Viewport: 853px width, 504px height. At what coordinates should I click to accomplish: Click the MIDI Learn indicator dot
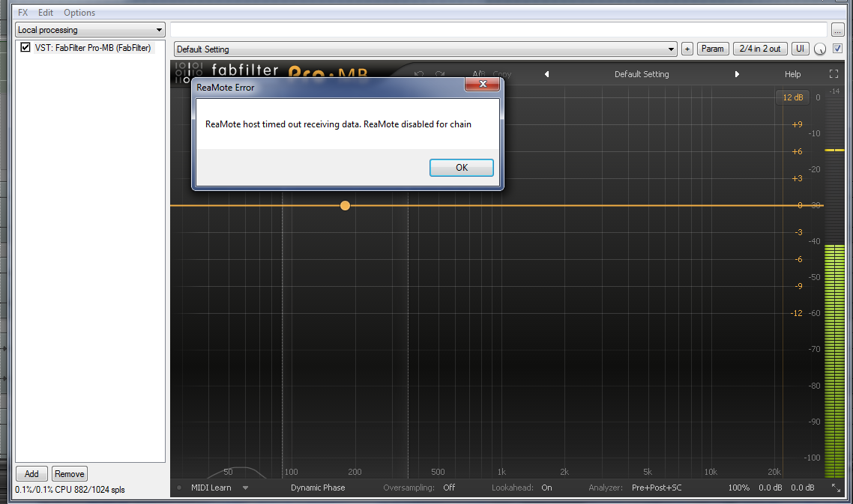179,488
